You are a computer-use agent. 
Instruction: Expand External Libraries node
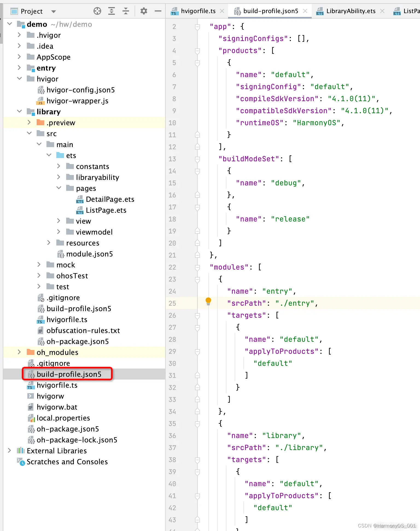click(9, 450)
